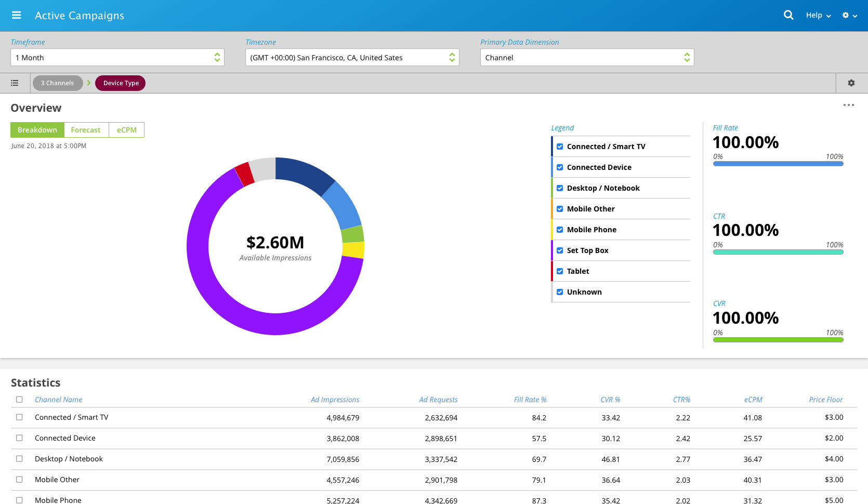The image size is (868, 504).
Task: Click the search magnifier icon
Action: coord(788,15)
